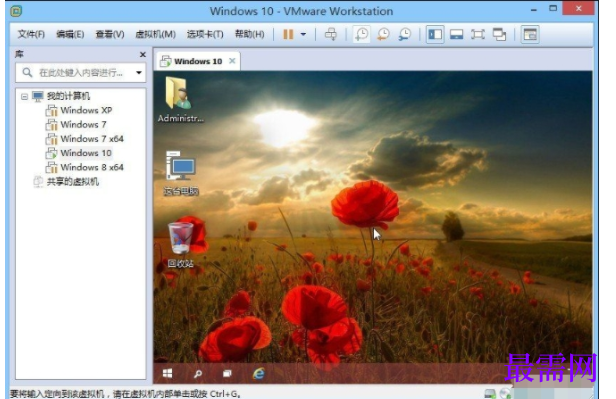
Task: Click the guest taskbar search icon
Action: tap(198, 373)
